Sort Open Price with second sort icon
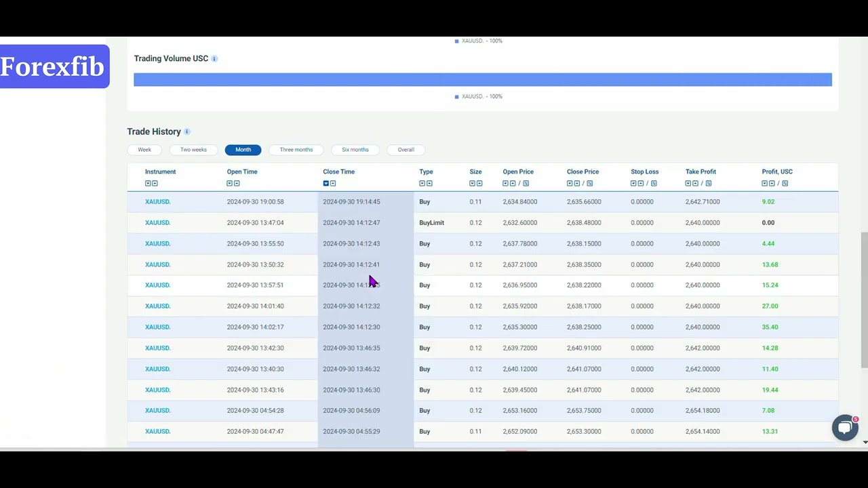 click(513, 184)
